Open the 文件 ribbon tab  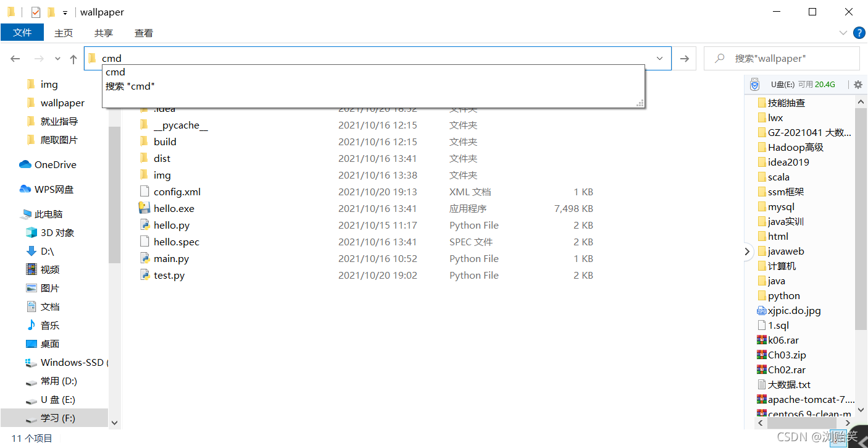[22, 33]
